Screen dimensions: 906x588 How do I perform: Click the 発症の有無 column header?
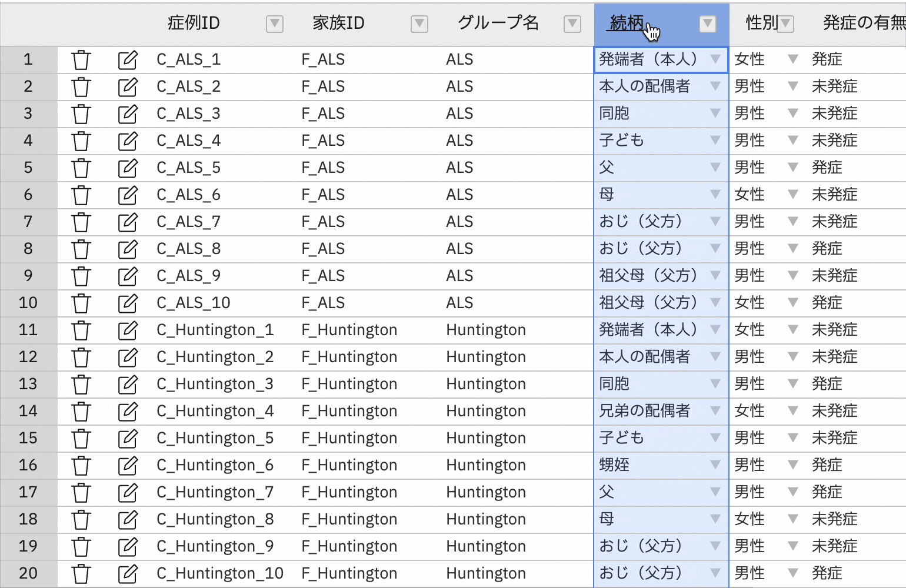click(x=864, y=23)
